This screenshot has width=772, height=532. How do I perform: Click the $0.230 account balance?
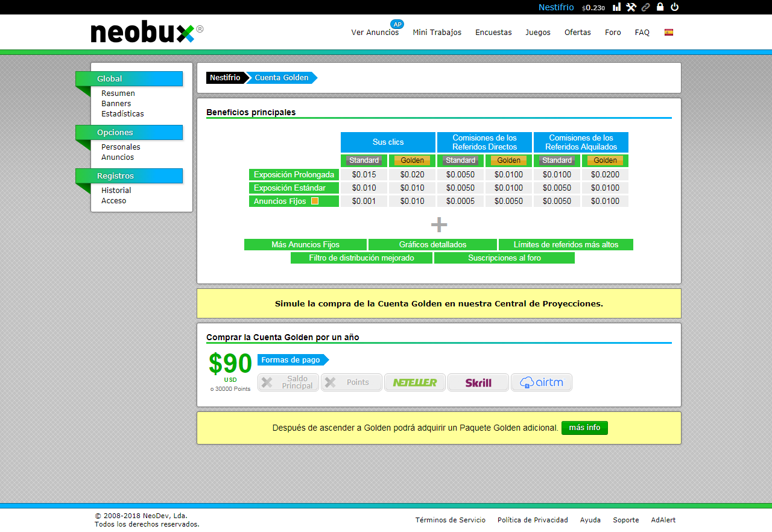coord(593,8)
